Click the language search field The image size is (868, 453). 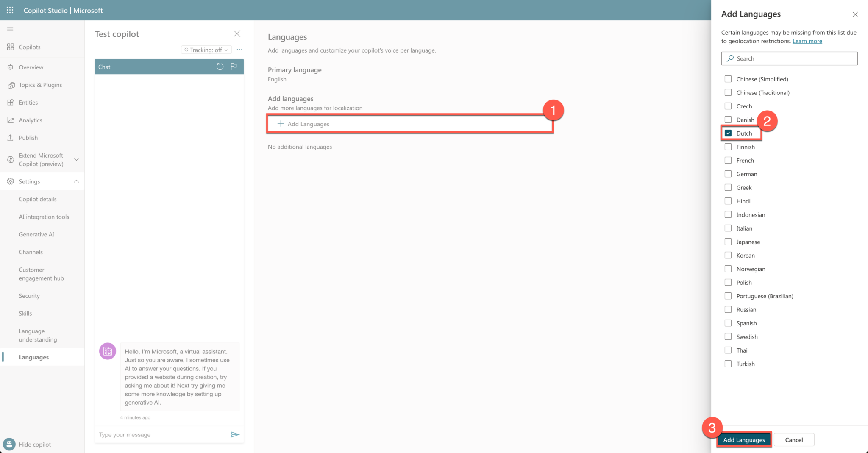[x=789, y=58]
